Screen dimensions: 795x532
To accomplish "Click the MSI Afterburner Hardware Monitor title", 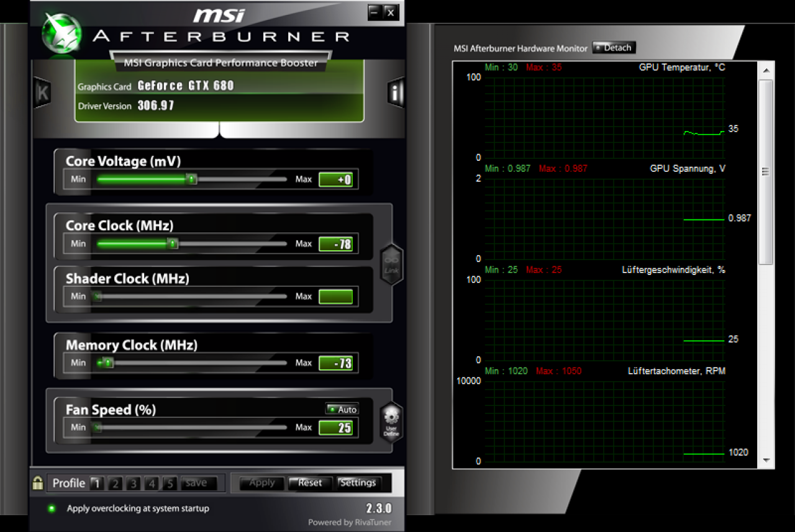I will (520, 48).
